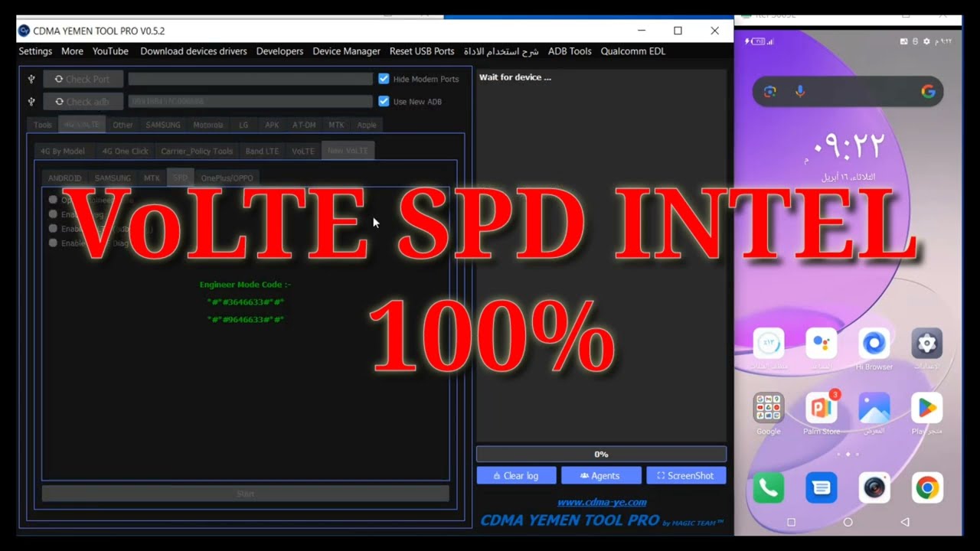The height and width of the screenshot is (551, 980).
Task: Open the Gallery app on the phone
Action: click(874, 408)
